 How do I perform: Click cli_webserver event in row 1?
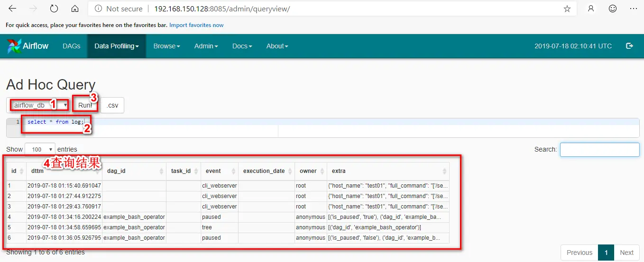pyautogui.click(x=220, y=186)
